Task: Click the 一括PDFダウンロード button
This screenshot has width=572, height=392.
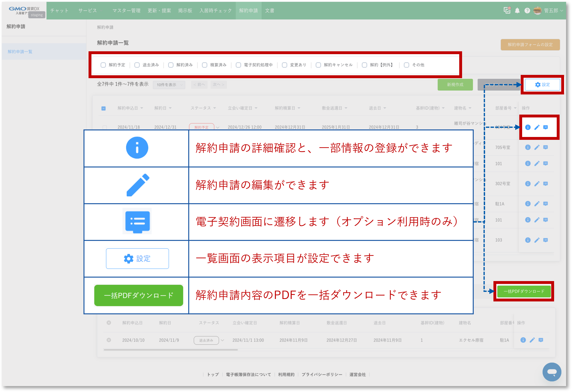Action: (x=524, y=291)
